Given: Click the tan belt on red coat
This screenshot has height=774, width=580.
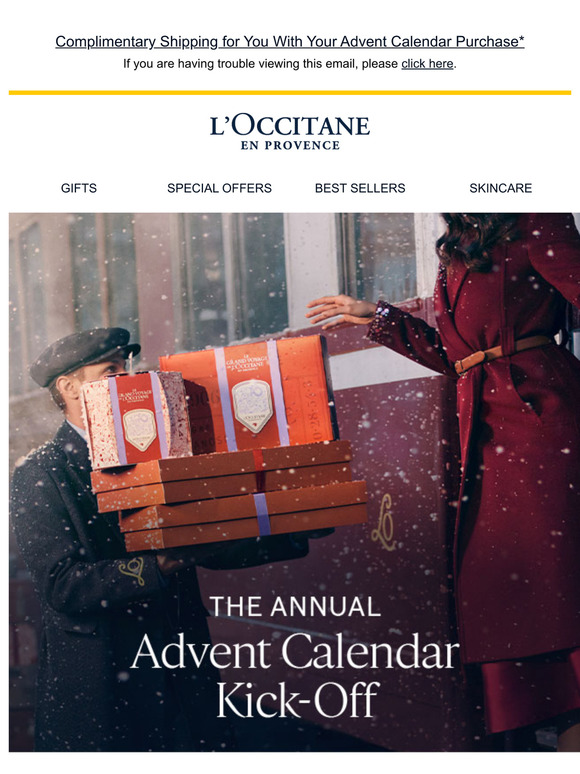Looking at the screenshot, I should (x=501, y=353).
